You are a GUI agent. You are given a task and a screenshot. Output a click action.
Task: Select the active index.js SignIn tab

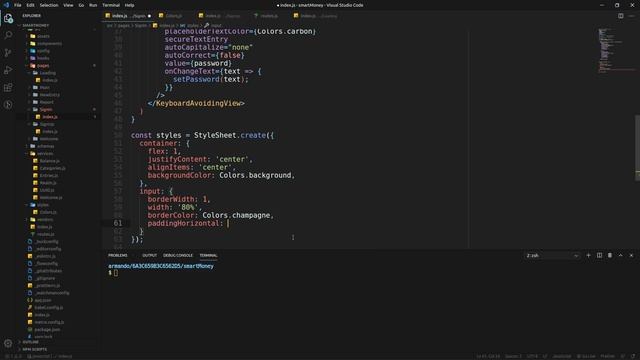click(x=128, y=16)
